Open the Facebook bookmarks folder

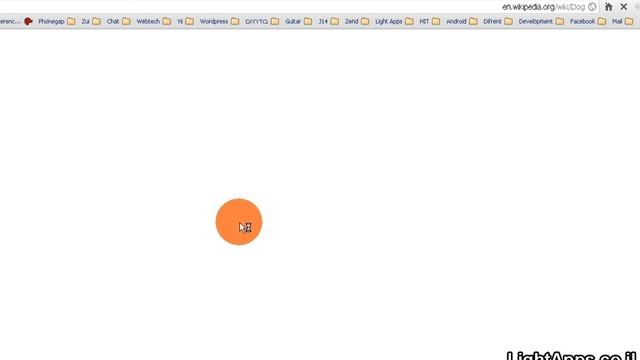coord(588,21)
